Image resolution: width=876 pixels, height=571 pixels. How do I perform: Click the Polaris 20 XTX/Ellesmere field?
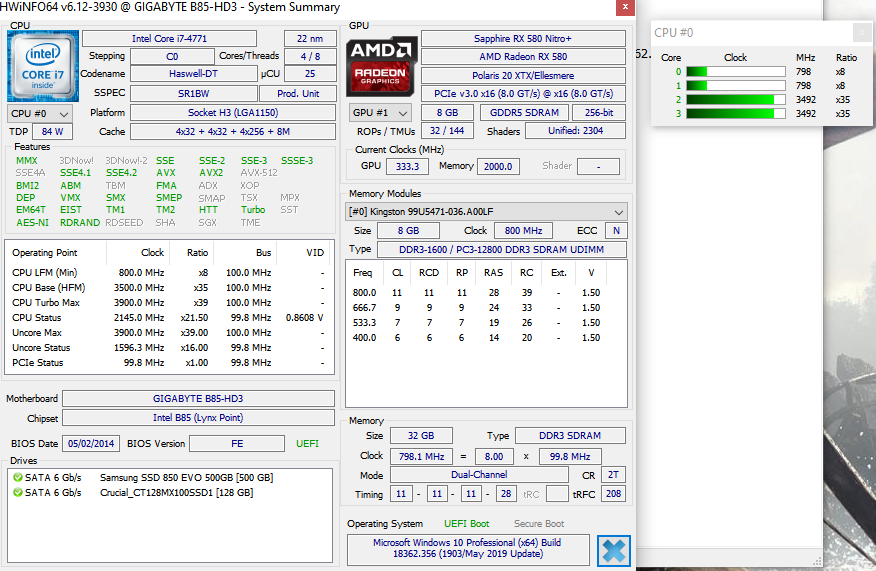pos(523,75)
